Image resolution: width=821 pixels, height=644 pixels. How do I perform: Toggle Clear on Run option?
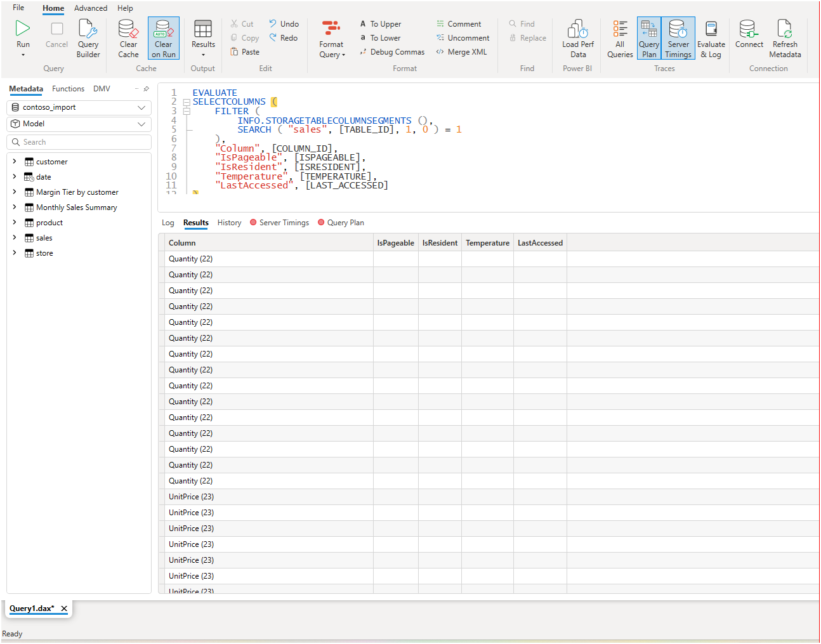pos(164,38)
